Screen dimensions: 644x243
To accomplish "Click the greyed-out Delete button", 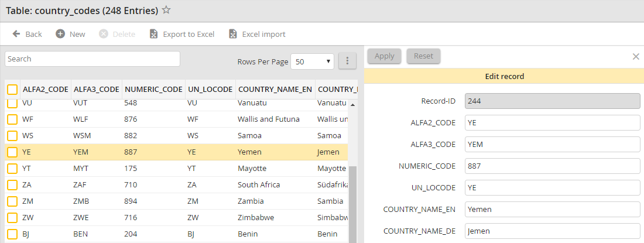I will (117, 34).
